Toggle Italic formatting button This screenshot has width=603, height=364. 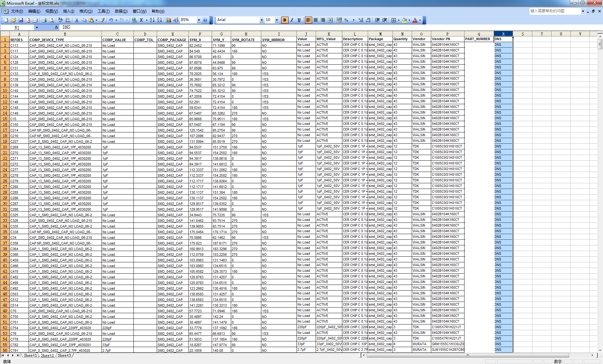pos(292,20)
